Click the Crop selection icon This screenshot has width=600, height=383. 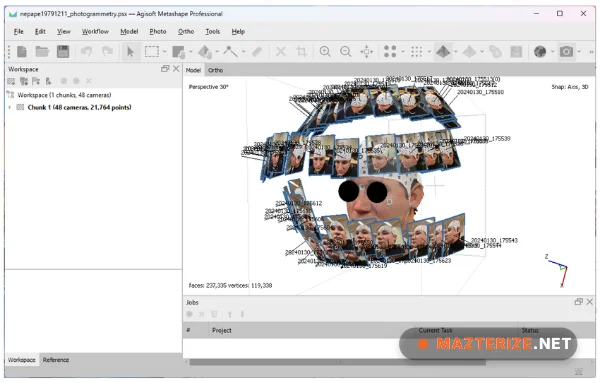tap(302, 51)
